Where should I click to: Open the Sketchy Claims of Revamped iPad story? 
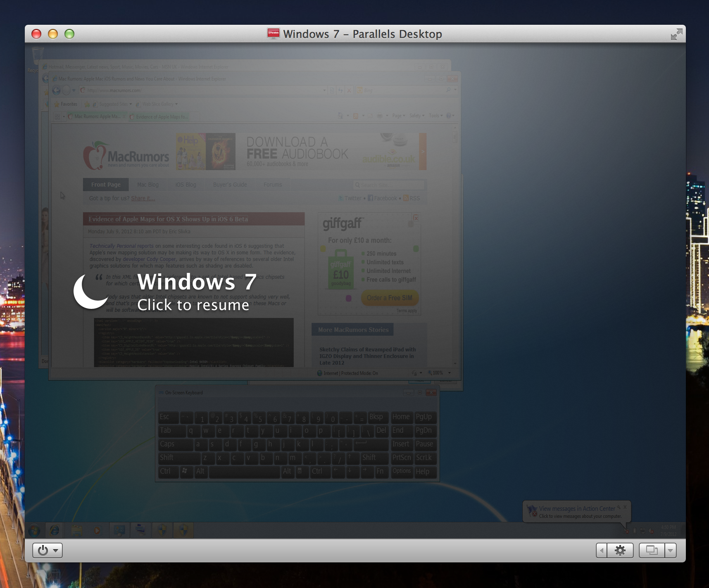click(x=367, y=356)
